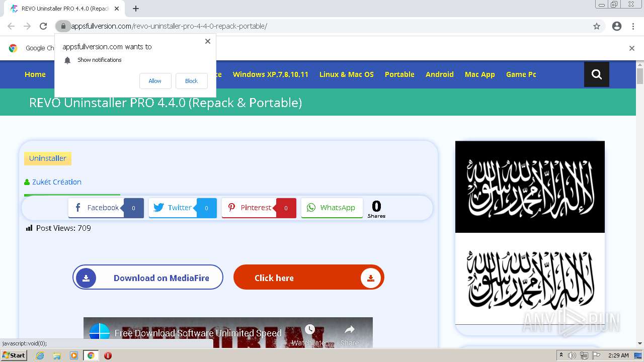This screenshot has height=362, width=644.
Task: Open the Windows XP,7,8,10,11 menu
Action: point(270,74)
